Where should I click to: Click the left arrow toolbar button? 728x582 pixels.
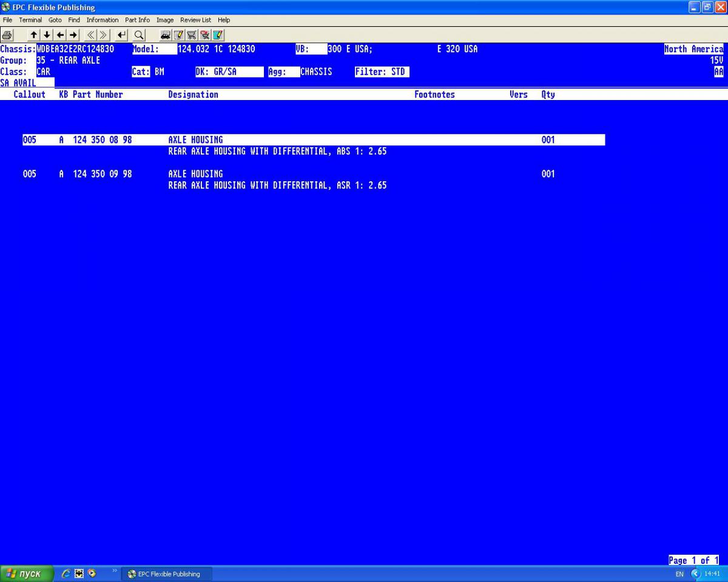tap(60, 35)
